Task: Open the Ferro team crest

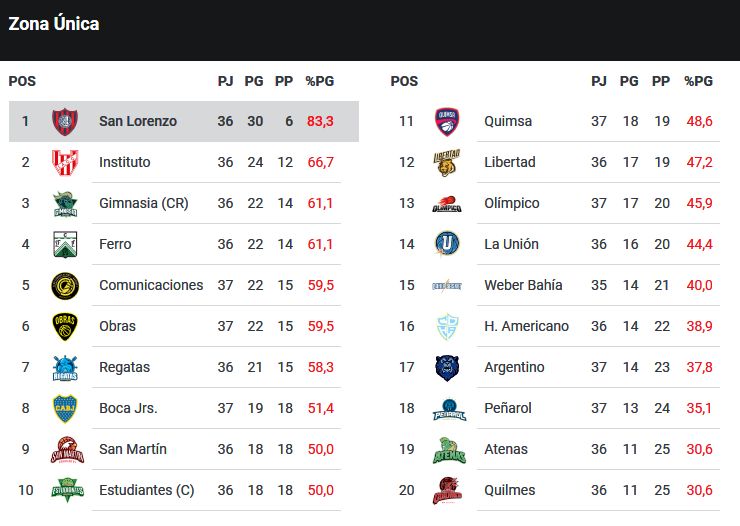Action: 65,244
